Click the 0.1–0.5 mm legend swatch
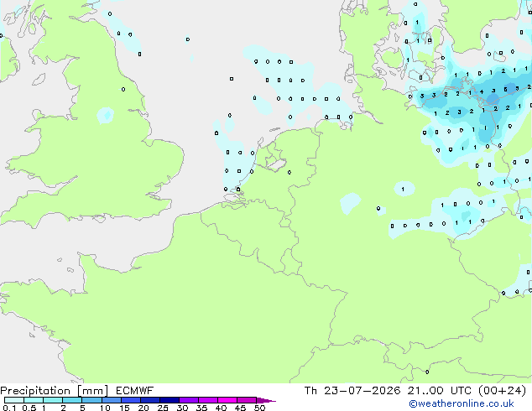Image resolution: width=532 pixels, height=411 pixels. (x=14, y=400)
